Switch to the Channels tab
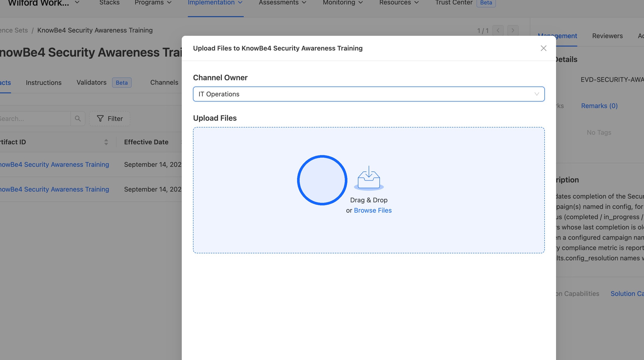644x360 pixels. point(164,83)
